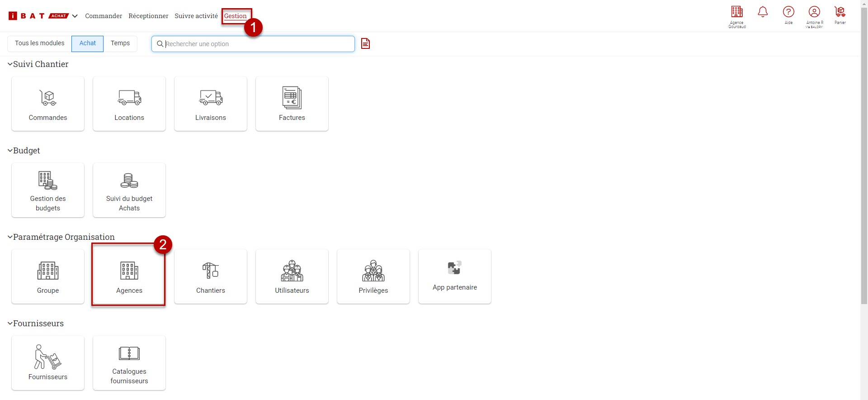The height and width of the screenshot is (400, 868).
Task: Select the Achat module filter
Action: point(88,43)
